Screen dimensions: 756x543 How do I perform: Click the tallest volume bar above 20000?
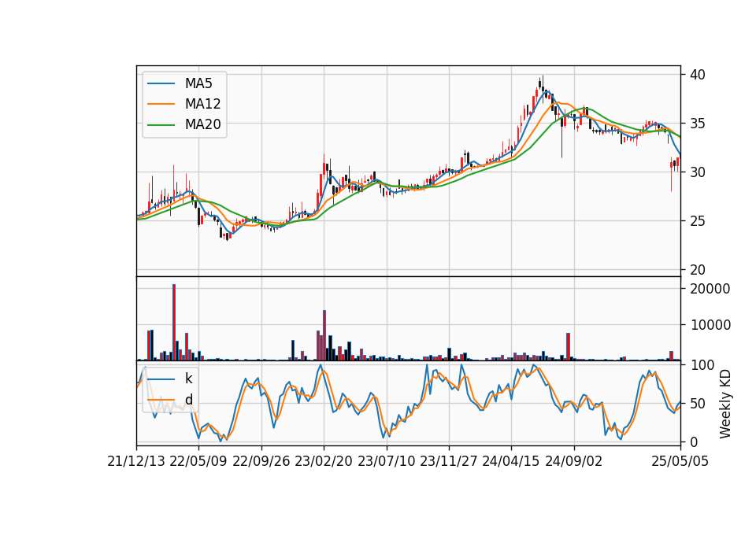click(x=174, y=323)
